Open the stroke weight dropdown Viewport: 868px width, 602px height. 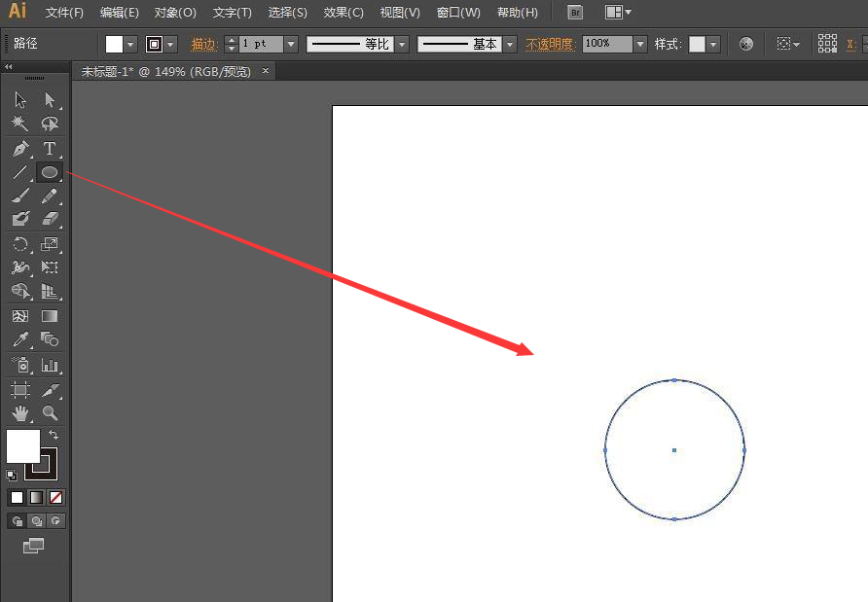coord(291,45)
